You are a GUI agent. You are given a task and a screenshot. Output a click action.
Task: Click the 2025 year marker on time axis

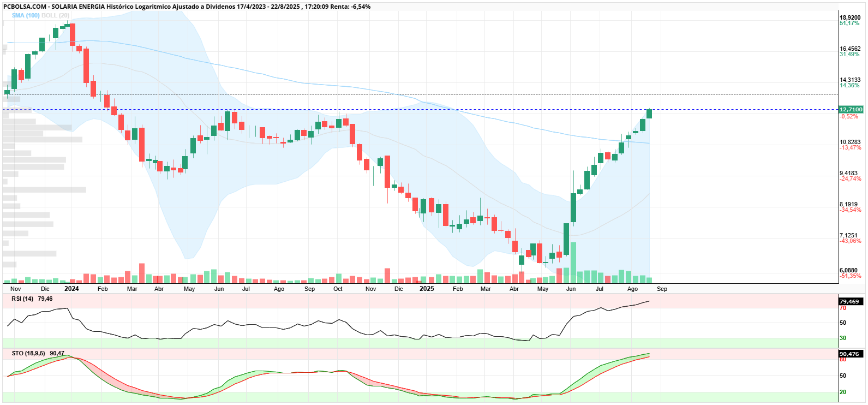click(x=427, y=289)
